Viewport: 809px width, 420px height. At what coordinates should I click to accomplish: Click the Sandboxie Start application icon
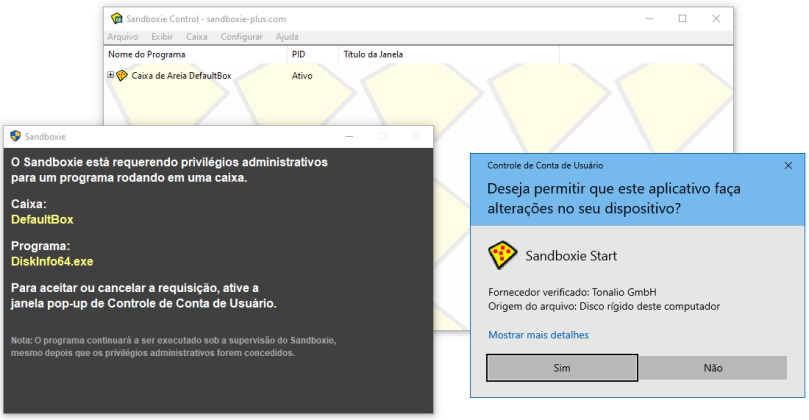(x=502, y=255)
